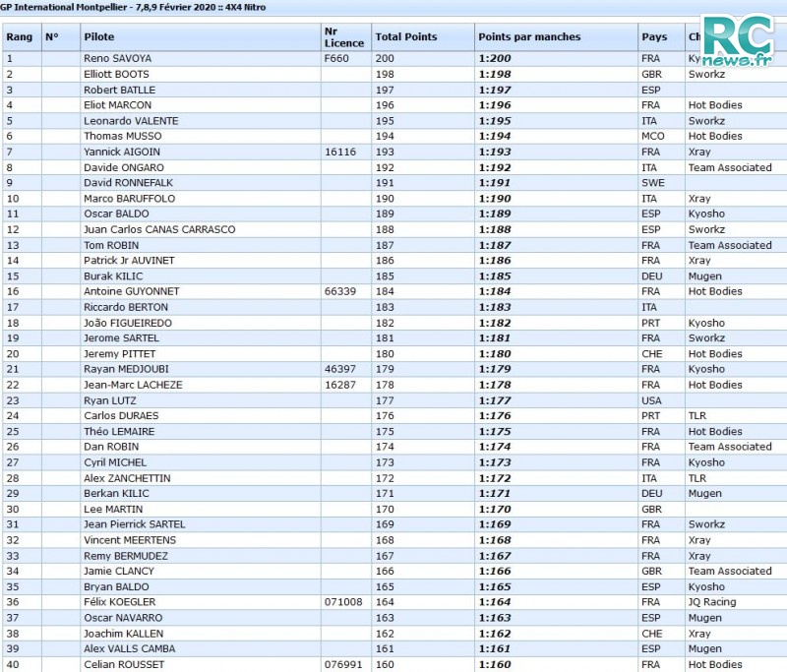Screen dimensions: 787x672
Task: Click pilot name Tom ROBIN
Action: [111, 246]
